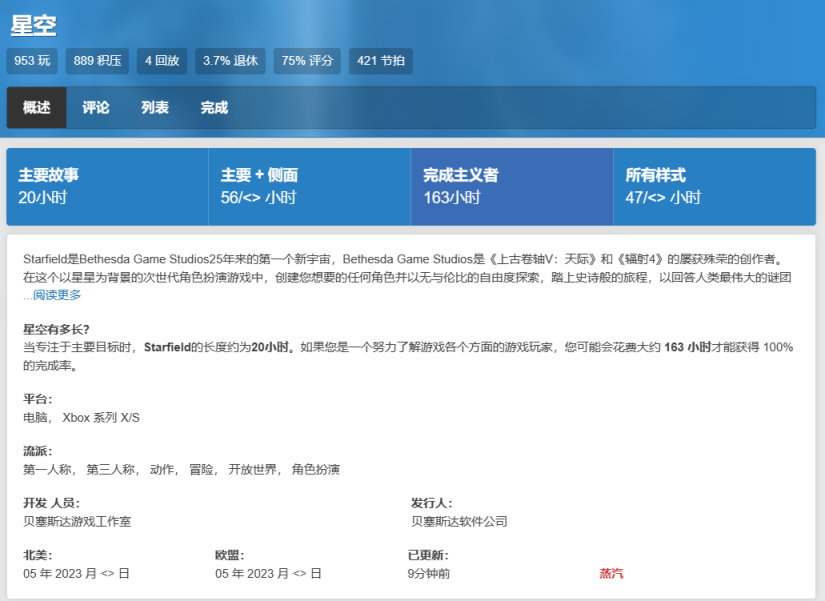Screen dimensions: 825x601
Task: Click the 冒险 genre
Action: (x=202, y=469)
